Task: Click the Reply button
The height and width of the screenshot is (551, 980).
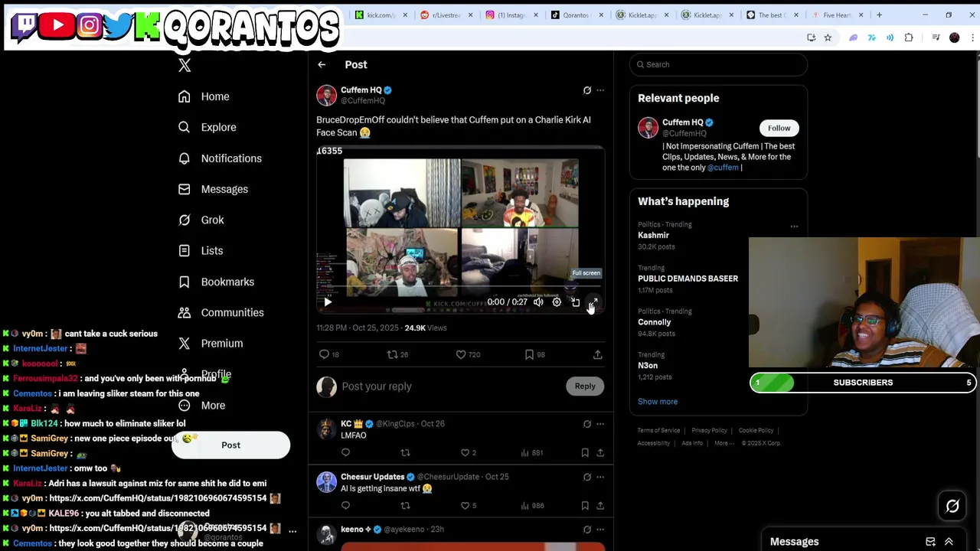Action: tap(585, 386)
